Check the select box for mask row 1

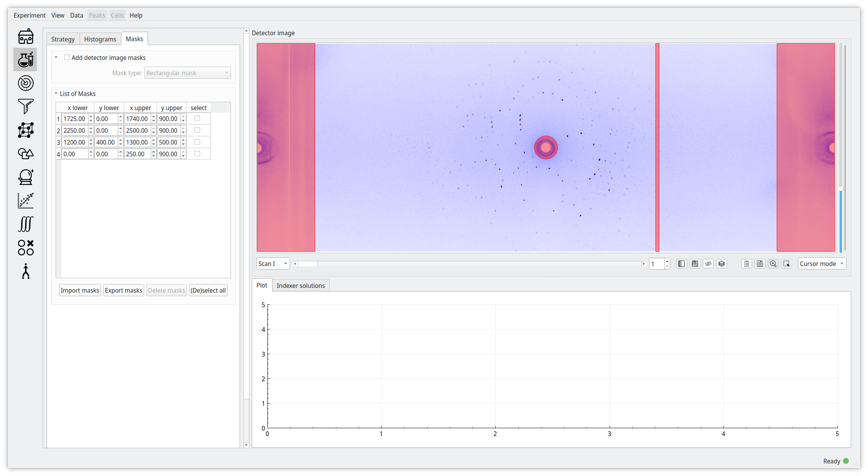point(197,118)
